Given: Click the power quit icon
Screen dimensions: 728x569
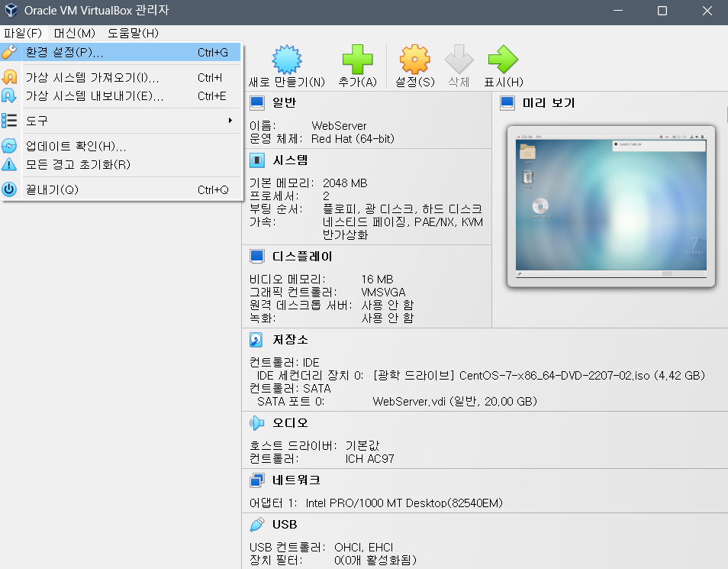Looking at the screenshot, I should (x=9, y=189).
